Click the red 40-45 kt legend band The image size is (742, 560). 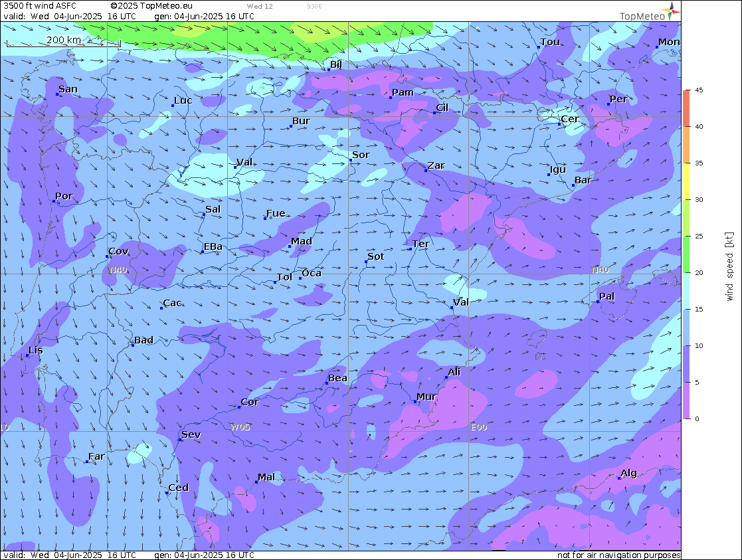(x=686, y=108)
